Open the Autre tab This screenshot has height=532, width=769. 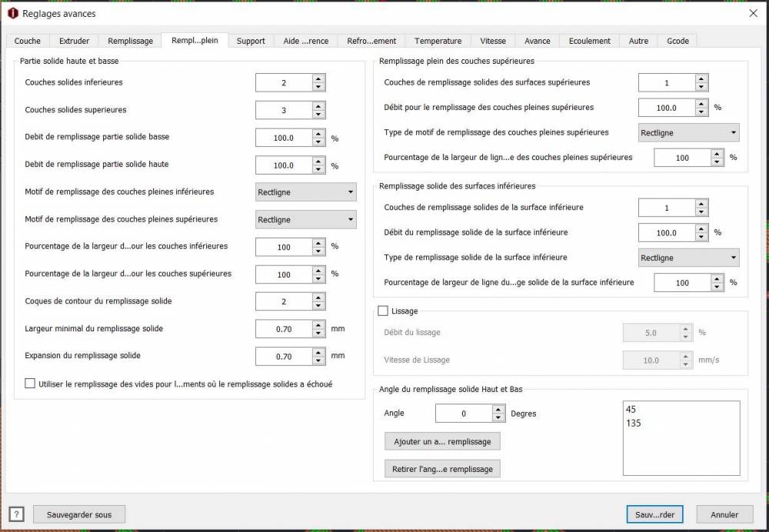[x=638, y=41]
